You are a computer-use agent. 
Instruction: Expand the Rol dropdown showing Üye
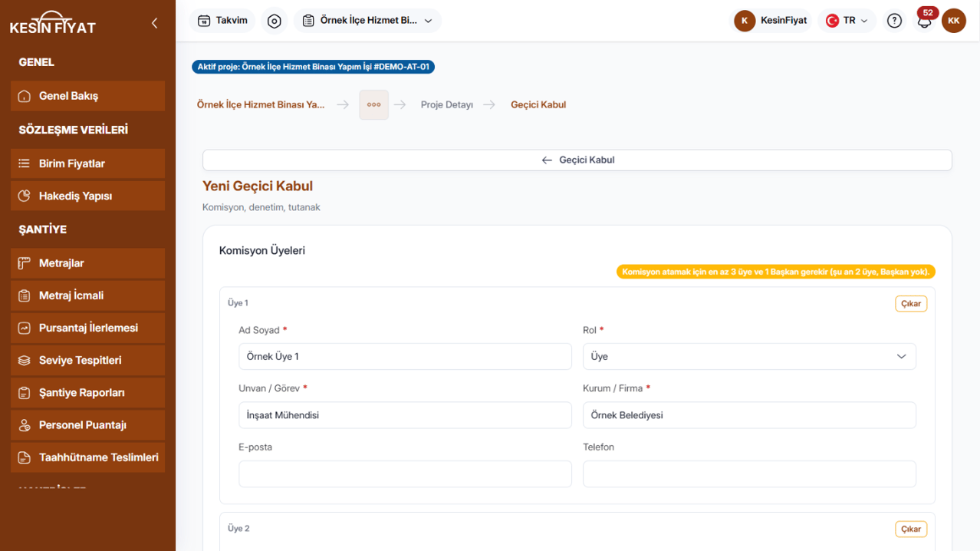(x=749, y=356)
